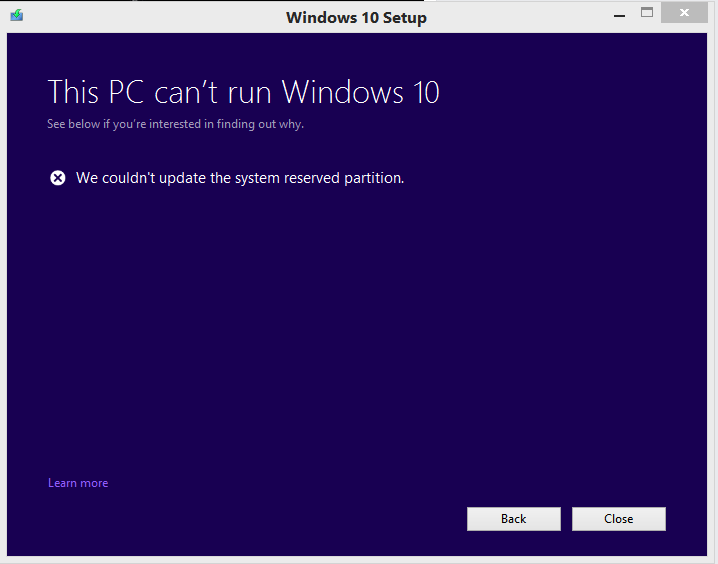Image resolution: width=718 pixels, height=564 pixels.
Task: Click the "We couldn't update the system reserved partition" message
Action: tap(240, 178)
